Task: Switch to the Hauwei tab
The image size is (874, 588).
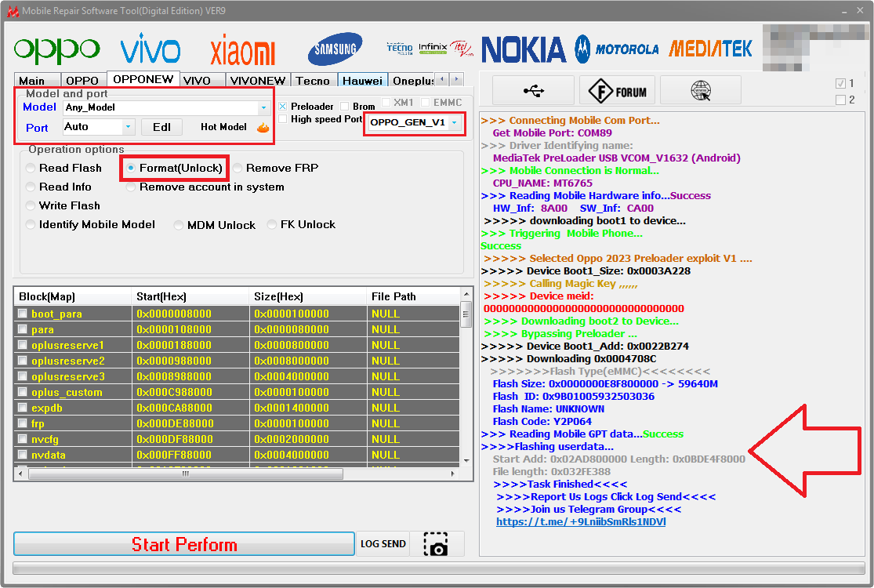Action: click(x=362, y=81)
